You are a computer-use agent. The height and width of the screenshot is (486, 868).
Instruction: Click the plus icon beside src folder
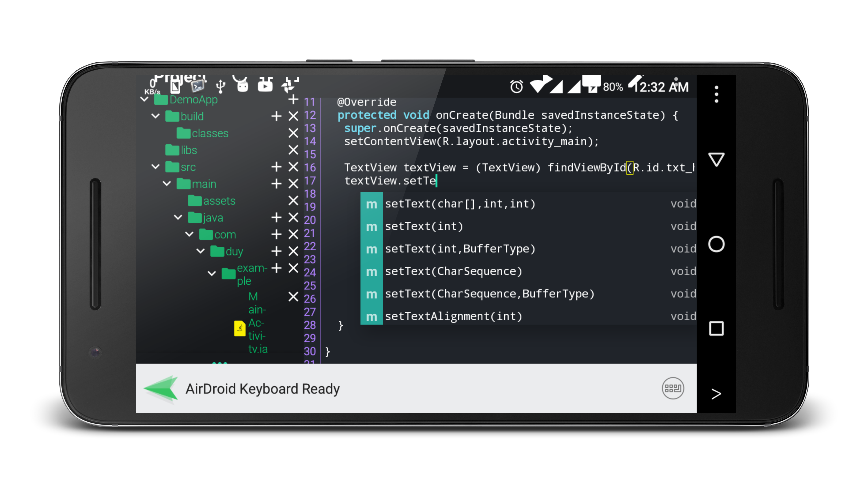pyautogui.click(x=276, y=167)
